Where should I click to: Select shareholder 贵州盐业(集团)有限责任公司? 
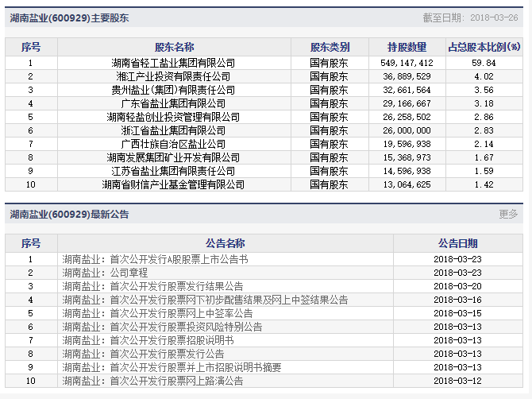point(173,90)
